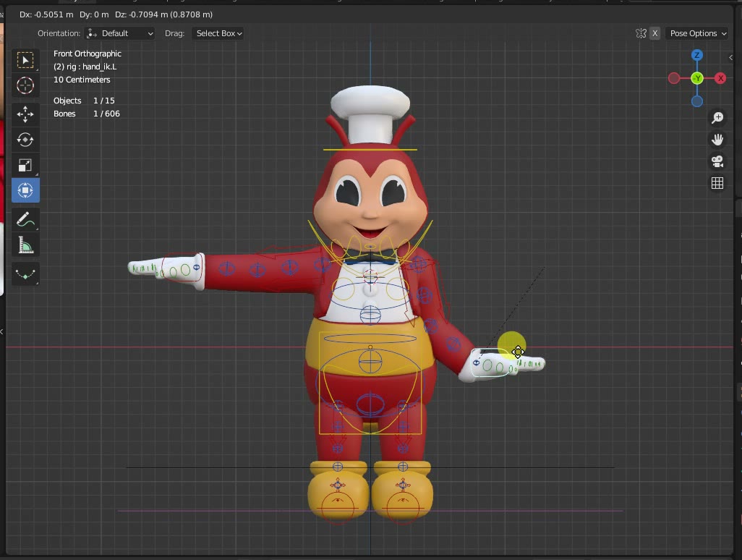Toggle X-axis mirror button

(655, 33)
